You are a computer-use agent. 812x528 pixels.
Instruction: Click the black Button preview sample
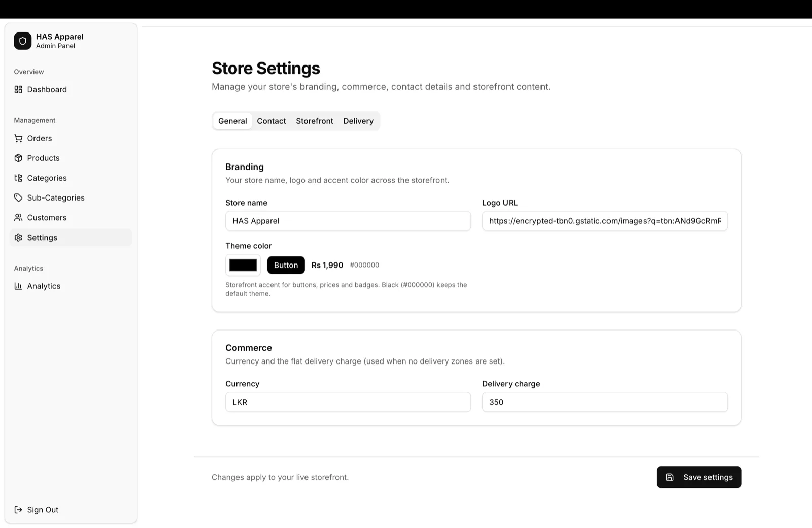tap(286, 265)
